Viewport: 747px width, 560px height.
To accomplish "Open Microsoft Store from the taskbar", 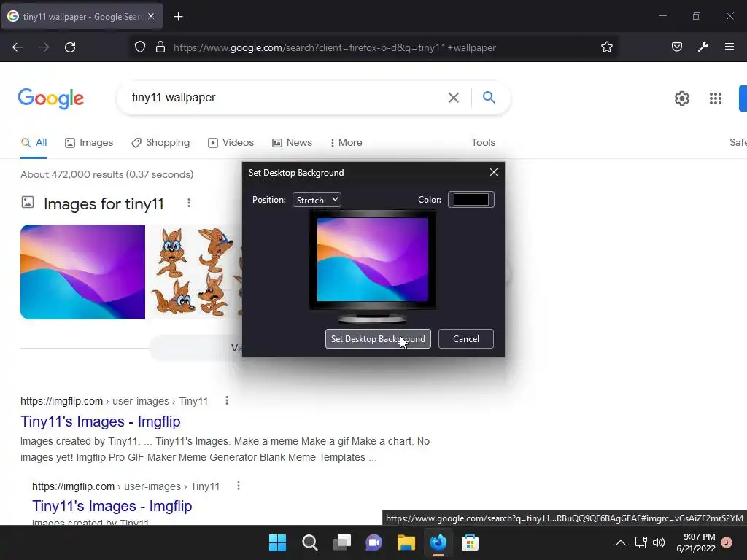I will (x=471, y=542).
